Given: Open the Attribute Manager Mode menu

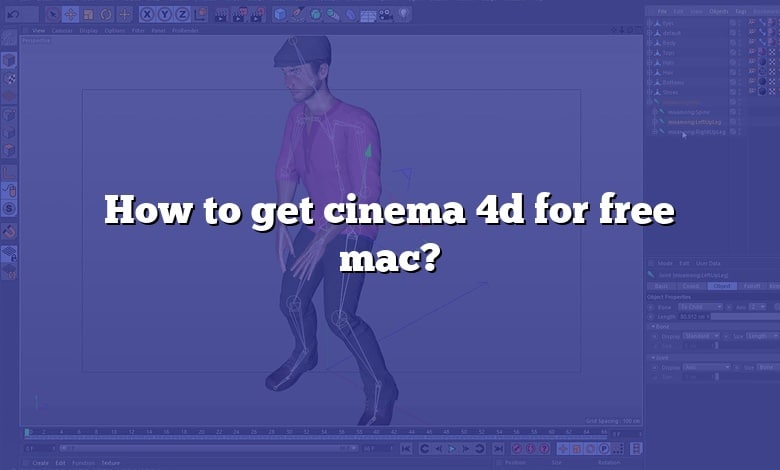Looking at the screenshot, I should click(665, 263).
